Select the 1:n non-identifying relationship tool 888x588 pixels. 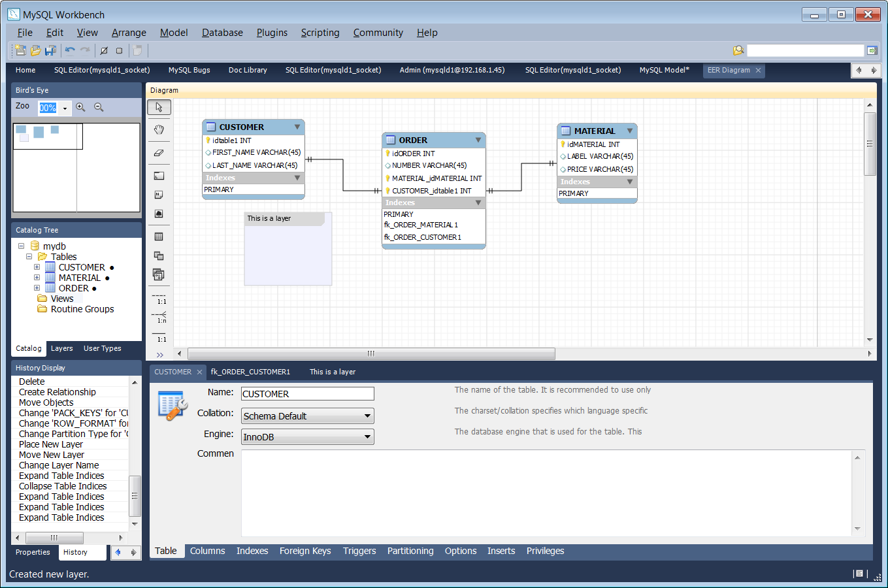point(160,318)
